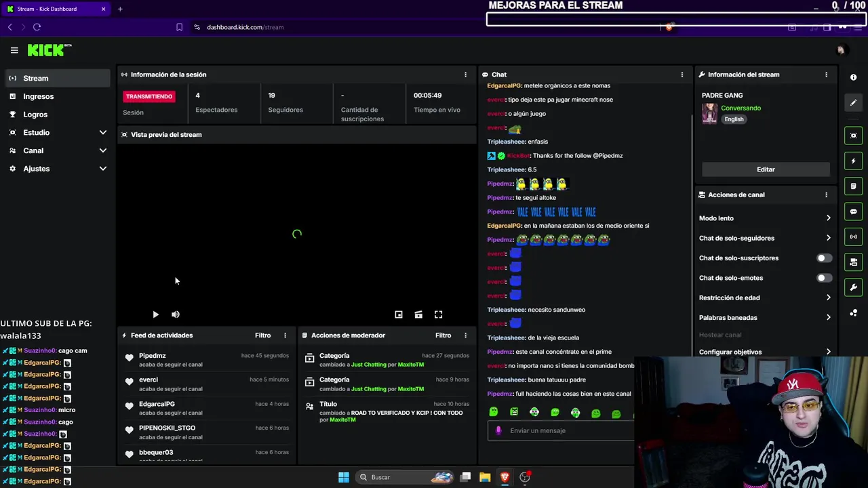Make the stream preview fullscreen

point(439,314)
